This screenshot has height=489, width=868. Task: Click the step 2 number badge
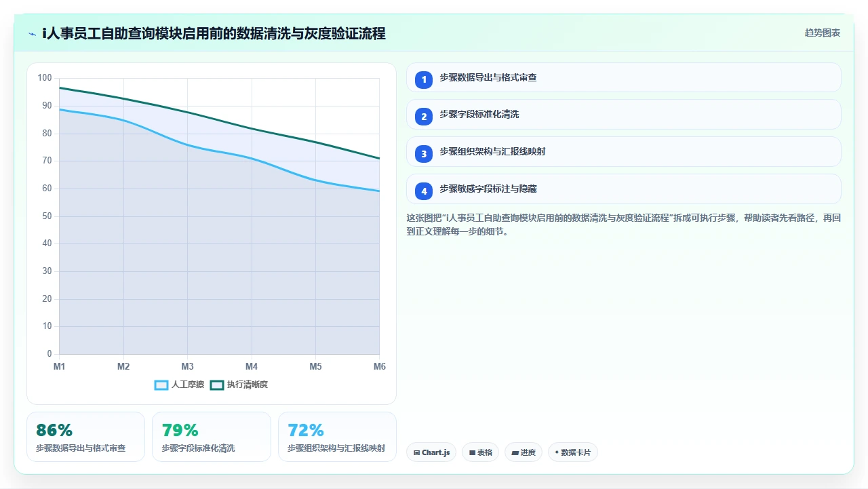424,117
